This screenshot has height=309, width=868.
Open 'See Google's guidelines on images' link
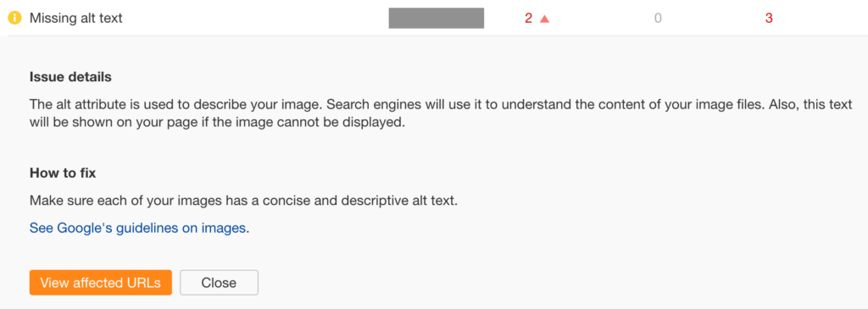[x=137, y=228]
